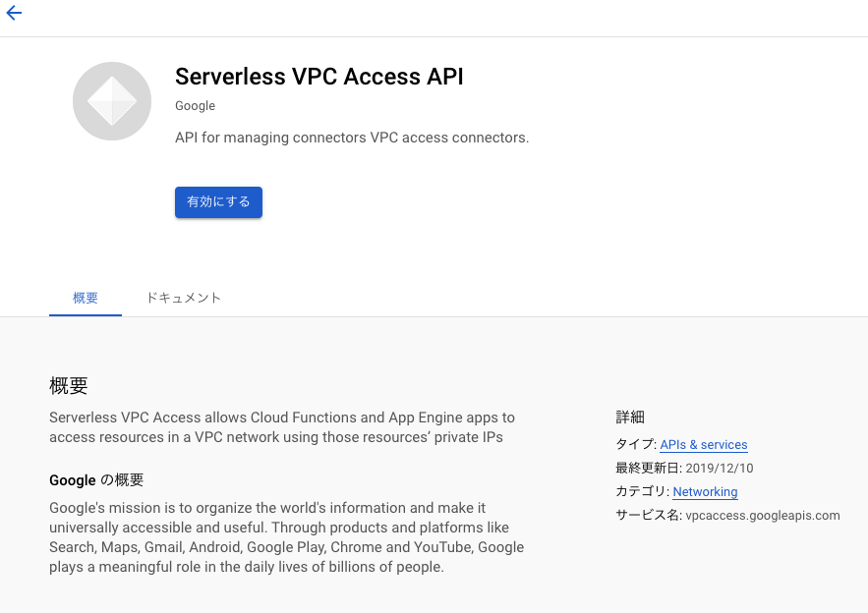Click the vpcaccess.googleapis.com service name
Screen dimensions: 868x613
click(762, 516)
